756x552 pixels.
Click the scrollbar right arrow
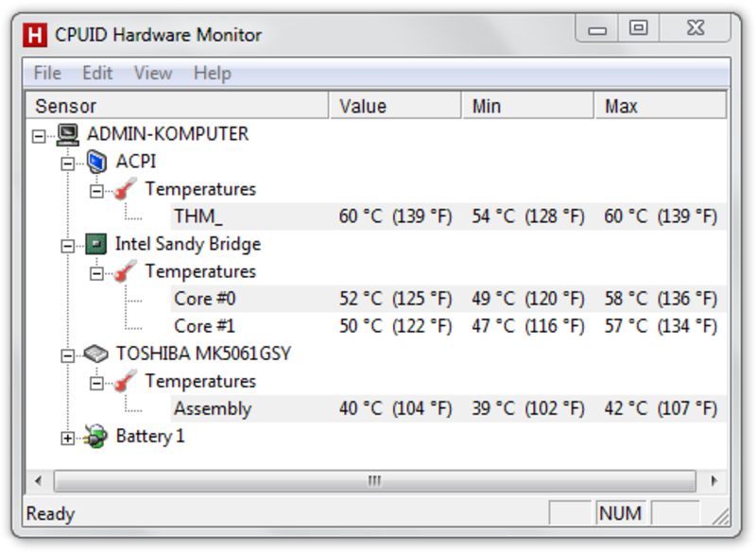[x=713, y=481]
